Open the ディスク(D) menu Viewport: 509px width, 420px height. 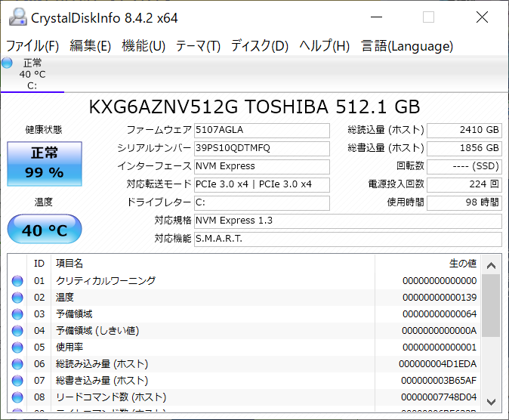[260, 46]
